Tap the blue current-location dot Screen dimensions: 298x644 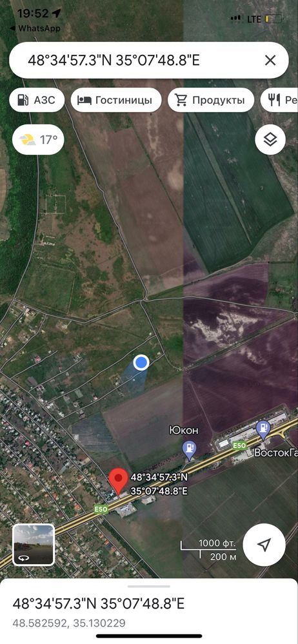pos(141,363)
